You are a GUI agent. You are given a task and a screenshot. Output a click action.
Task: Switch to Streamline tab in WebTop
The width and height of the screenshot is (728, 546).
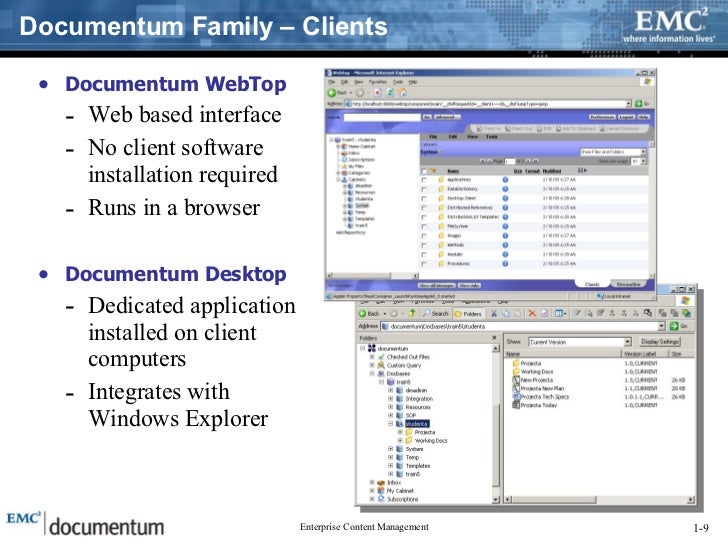[629, 284]
